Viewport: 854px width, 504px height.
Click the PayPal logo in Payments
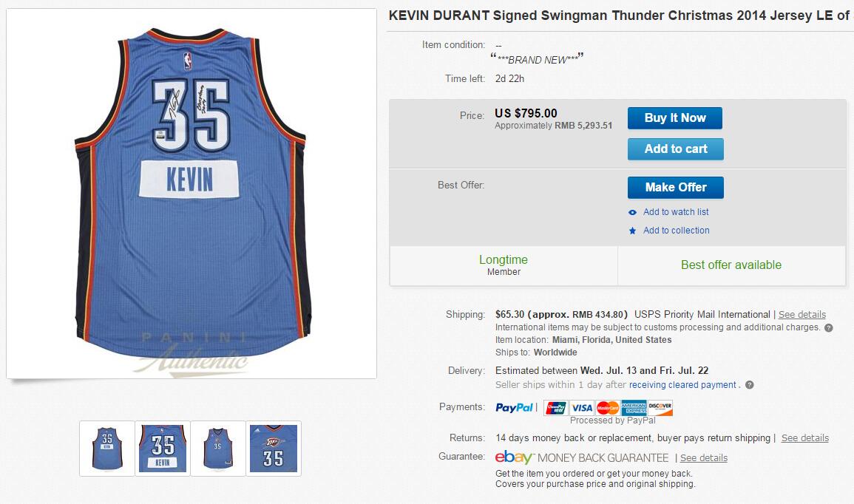tap(514, 408)
